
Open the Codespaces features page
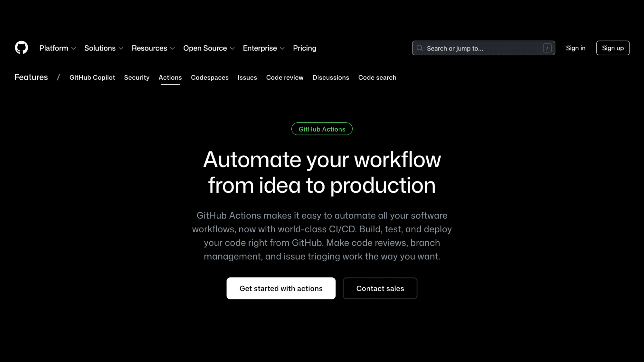[x=210, y=78]
